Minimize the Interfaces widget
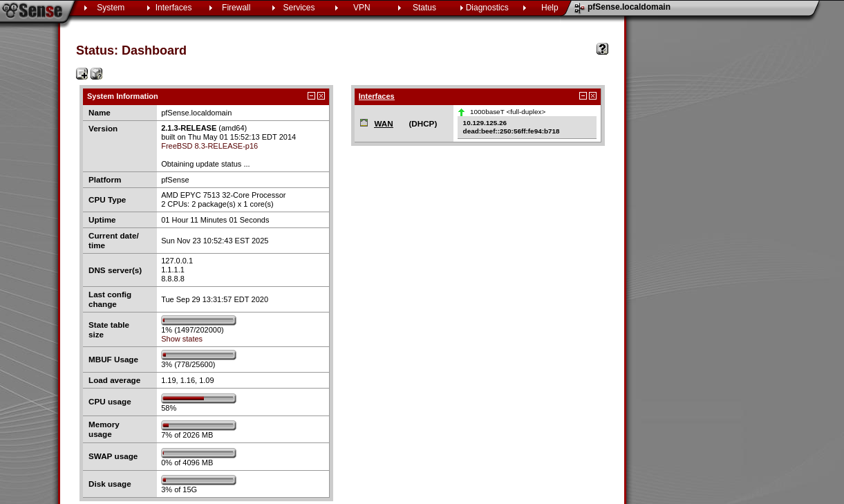Viewport: 844px width, 504px height. click(583, 96)
